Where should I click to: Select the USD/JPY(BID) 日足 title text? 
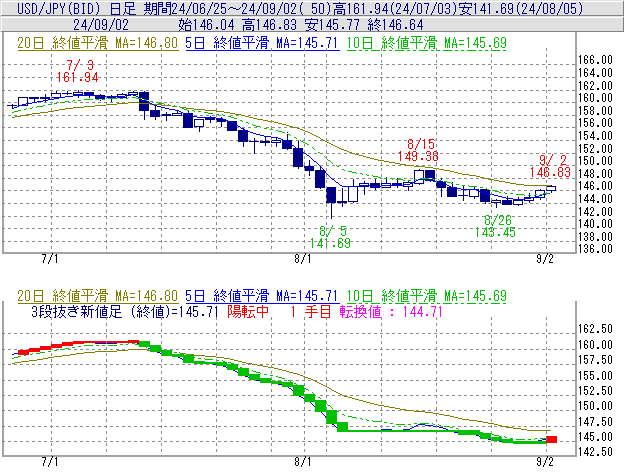tap(76, 8)
